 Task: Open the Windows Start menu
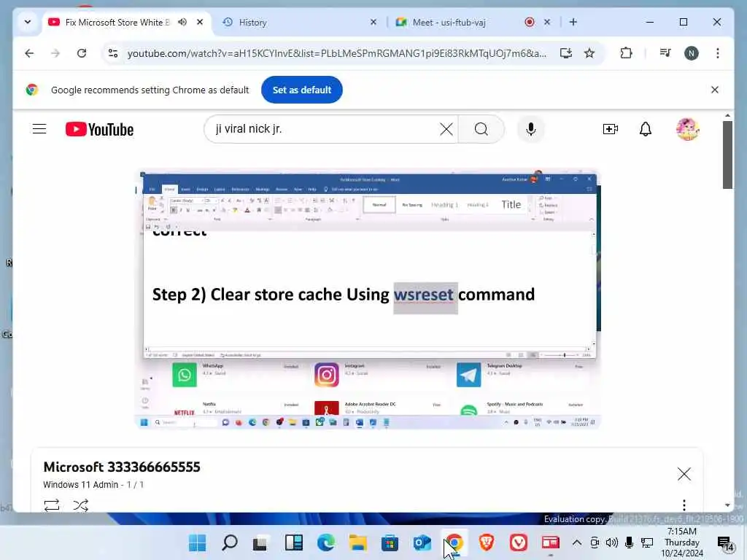click(197, 542)
